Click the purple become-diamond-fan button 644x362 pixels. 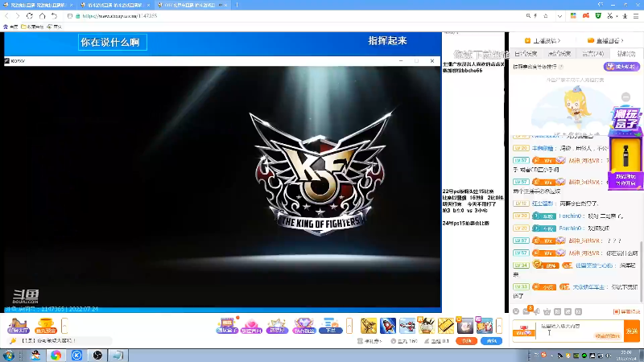click(x=621, y=67)
